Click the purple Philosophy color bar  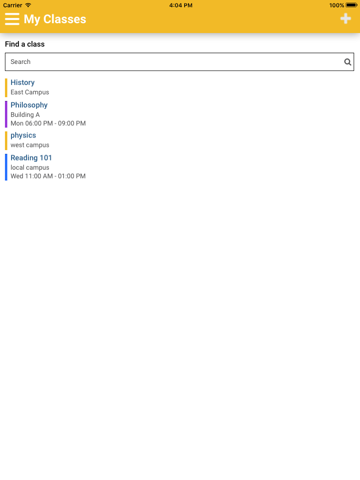(6, 114)
